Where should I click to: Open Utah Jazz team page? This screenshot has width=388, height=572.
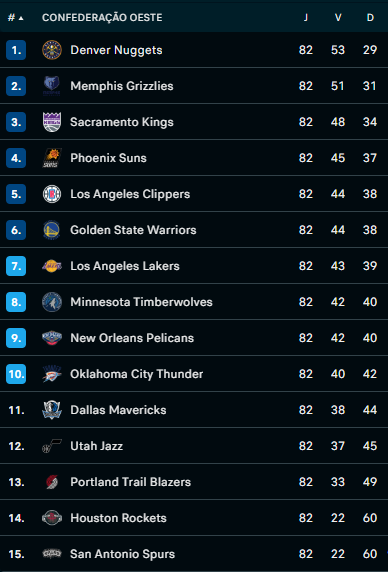[97, 446]
